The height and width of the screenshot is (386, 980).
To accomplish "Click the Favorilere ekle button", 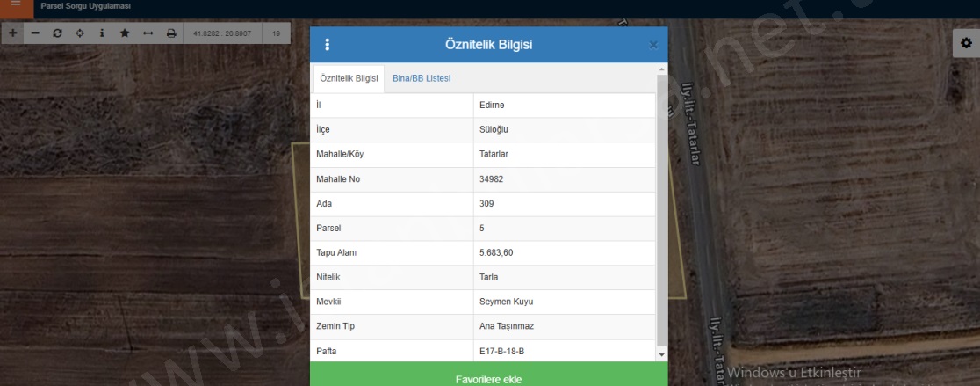I will (x=488, y=380).
